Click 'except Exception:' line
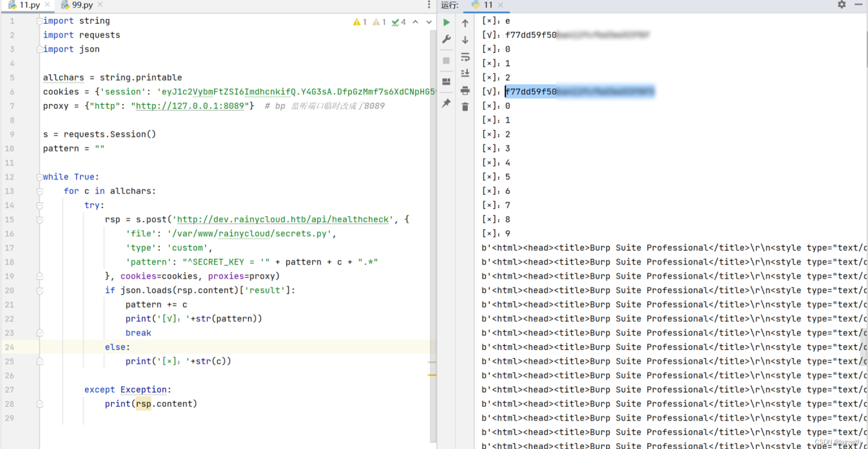The width and height of the screenshot is (868, 449). pyautogui.click(x=128, y=390)
